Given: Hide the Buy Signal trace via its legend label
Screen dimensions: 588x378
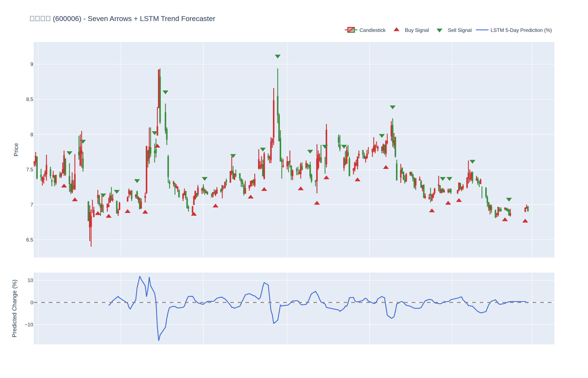Looking at the screenshot, I should 416,30.
